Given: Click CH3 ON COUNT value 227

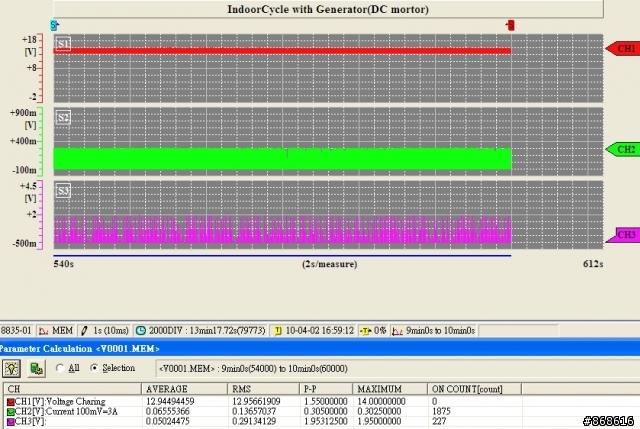Looking at the screenshot, I should [439, 421].
